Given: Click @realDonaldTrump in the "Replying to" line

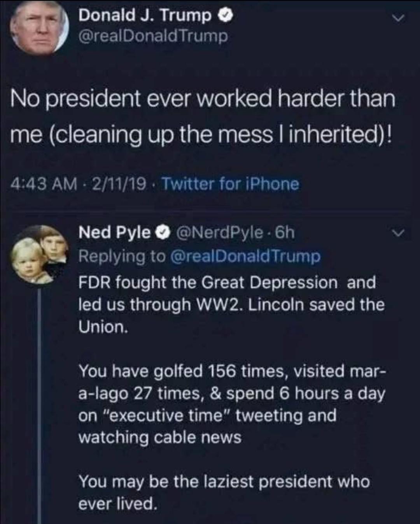Looking at the screenshot, I should (246, 256).
